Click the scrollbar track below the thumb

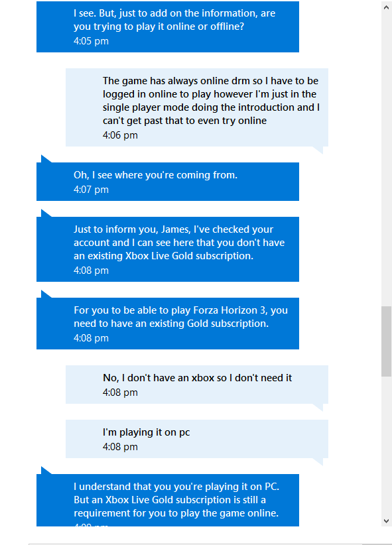pos(386,446)
